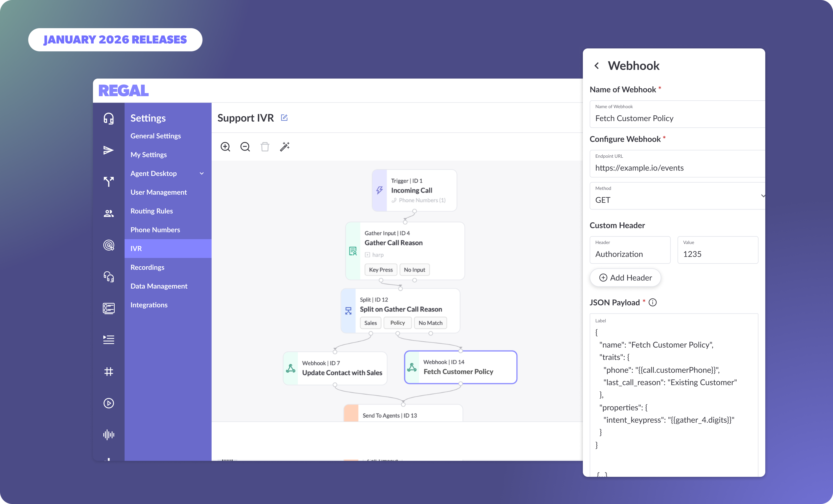This screenshot has height=504, width=833.
Task: Click the zoom in magnifier icon
Action: (x=225, y=147)
